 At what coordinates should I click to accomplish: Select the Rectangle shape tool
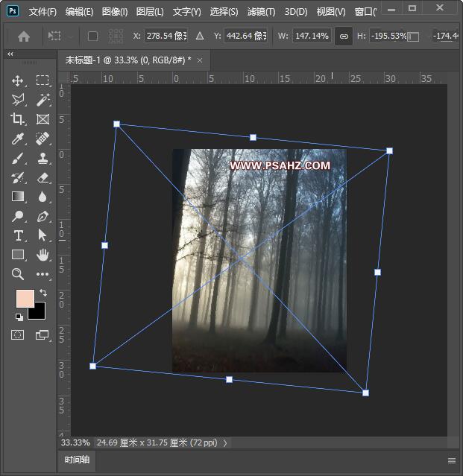tap(18, 255)
